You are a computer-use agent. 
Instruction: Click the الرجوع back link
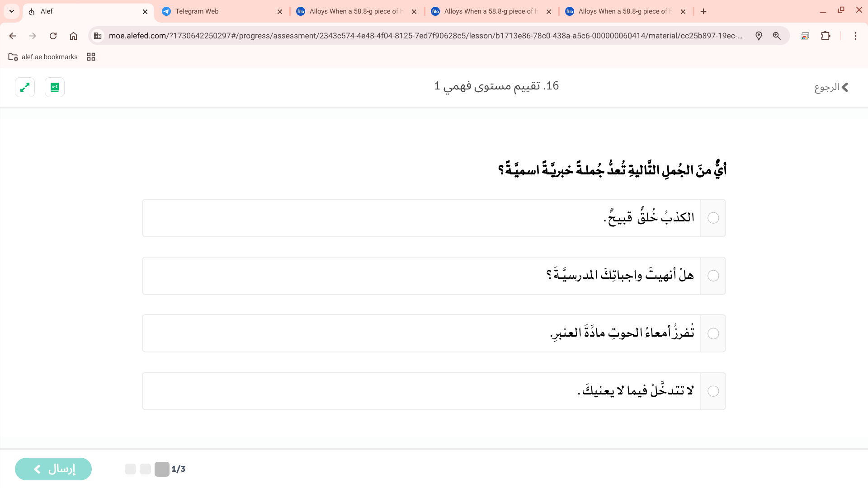(x=831, y=87)
